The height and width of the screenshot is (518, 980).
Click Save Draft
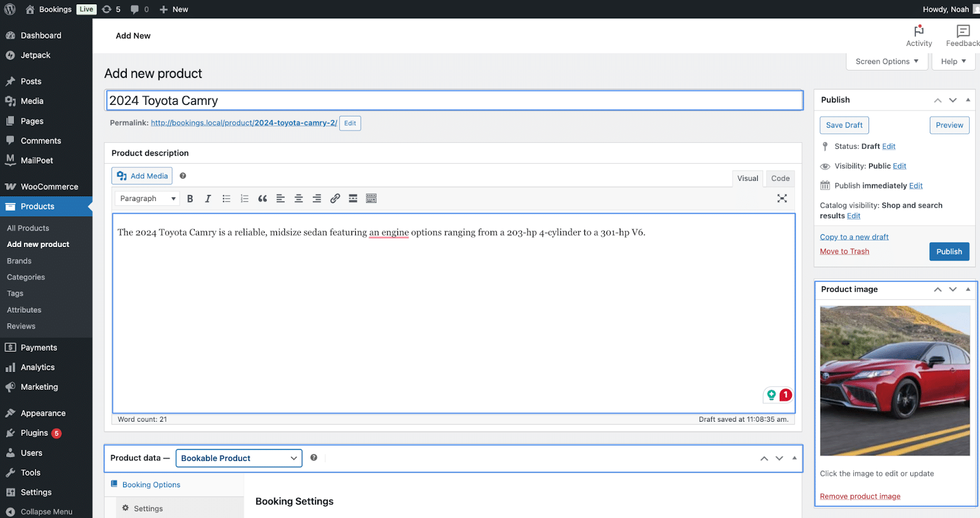[844, 125]
